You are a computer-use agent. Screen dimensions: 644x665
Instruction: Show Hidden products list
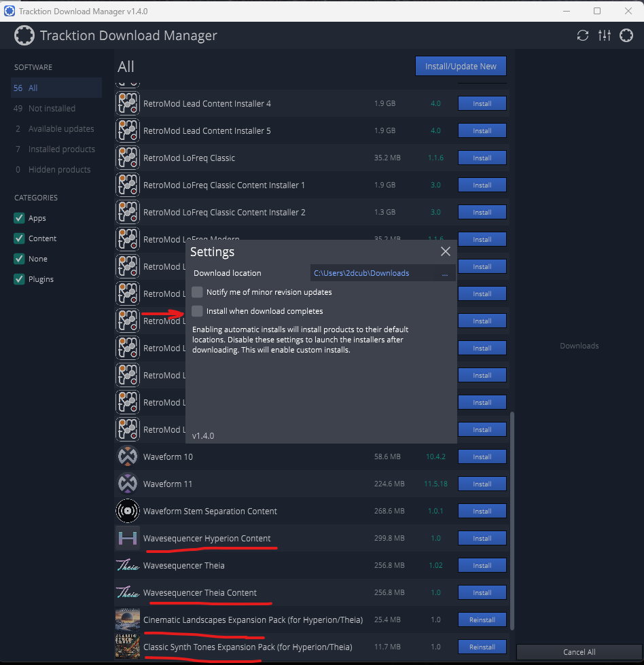[56, 169]
